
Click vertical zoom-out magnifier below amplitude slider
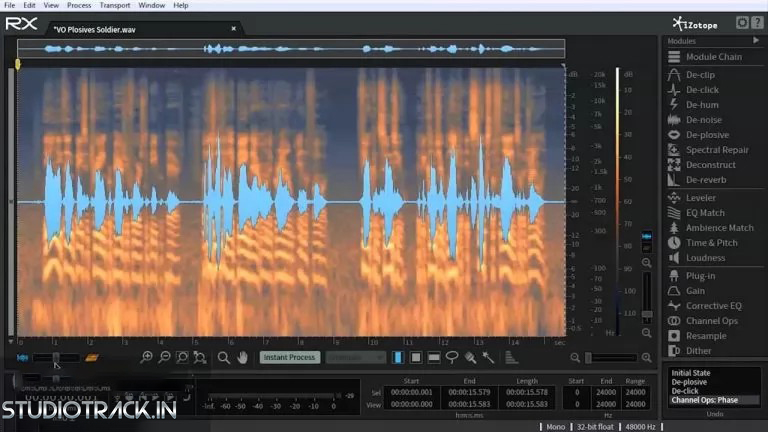coord(647,333)
